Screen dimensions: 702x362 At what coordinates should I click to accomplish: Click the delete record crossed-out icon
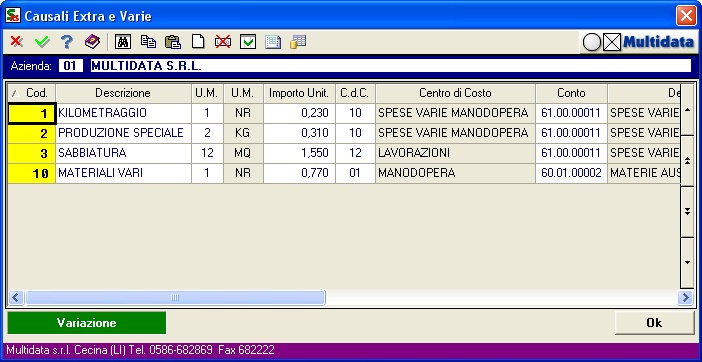coord(223,42)
